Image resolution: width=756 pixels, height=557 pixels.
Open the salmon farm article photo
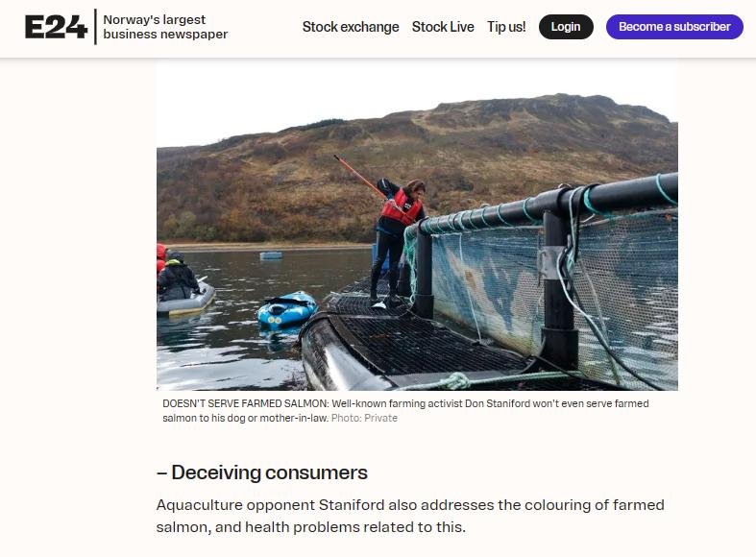click(x=417, y=225)
